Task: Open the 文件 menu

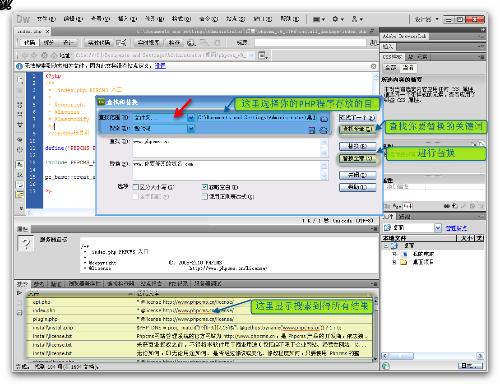Action: [46, 19]
